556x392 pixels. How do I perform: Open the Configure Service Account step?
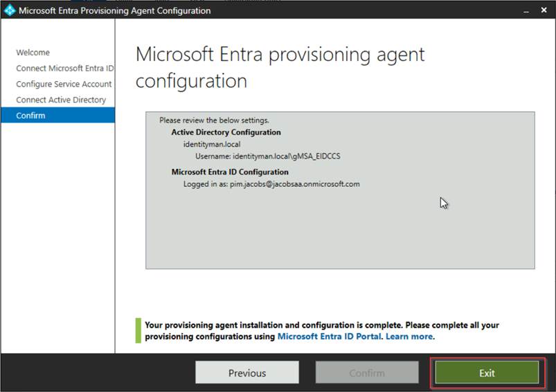tap(64, 84)
